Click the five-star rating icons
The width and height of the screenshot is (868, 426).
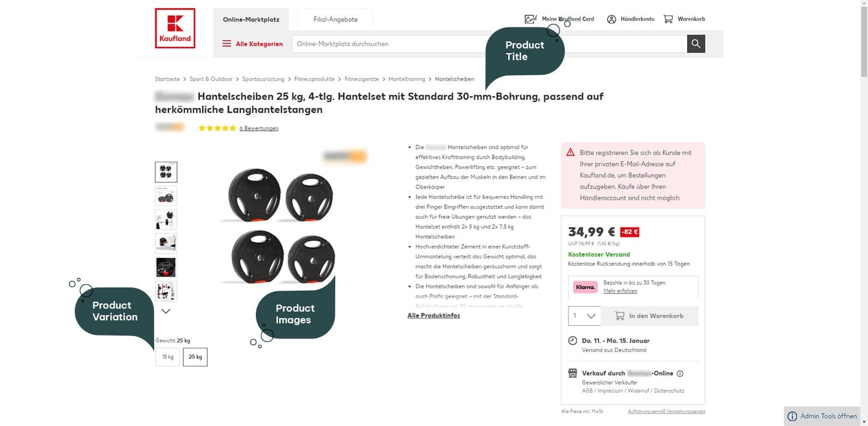217,128
